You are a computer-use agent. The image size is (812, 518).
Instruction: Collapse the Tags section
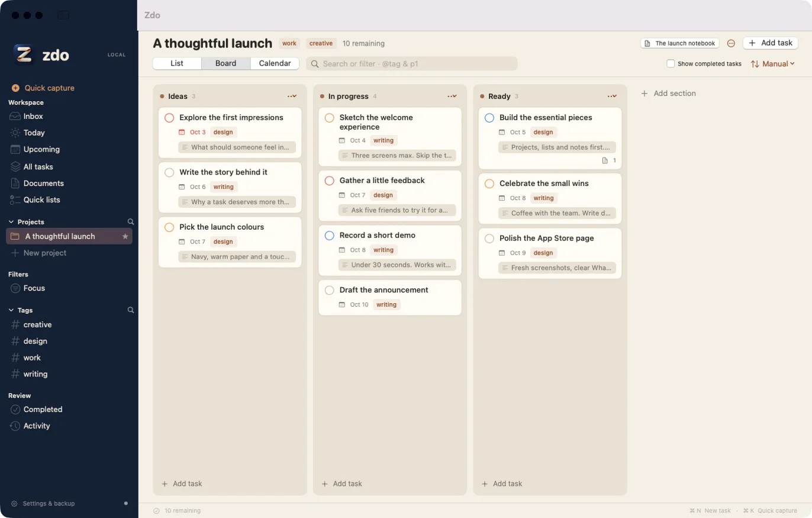pyautogui.click(x=11, y=310)
